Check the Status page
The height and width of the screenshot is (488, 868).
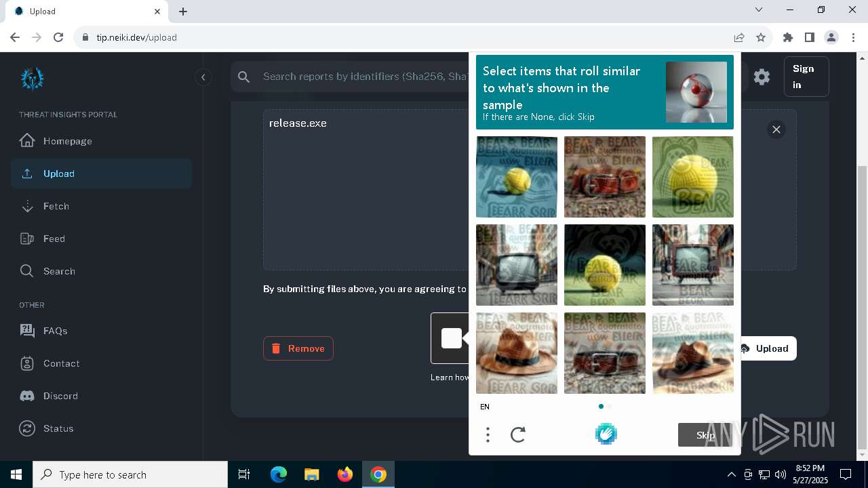(x=102, y=428)
